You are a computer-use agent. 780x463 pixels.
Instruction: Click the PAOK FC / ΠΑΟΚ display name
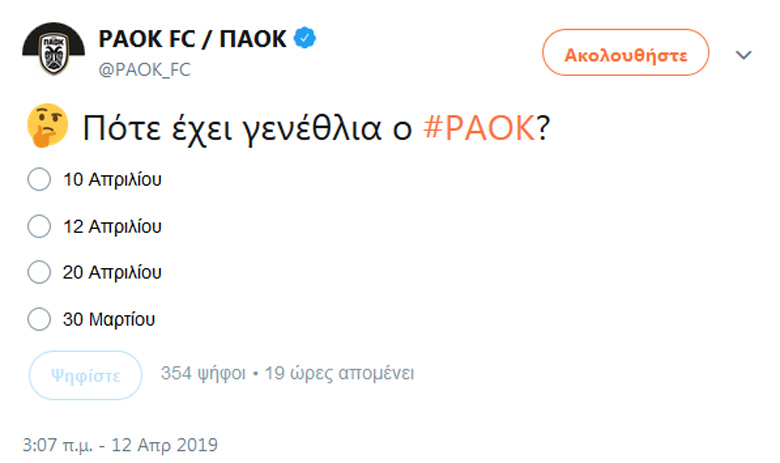(x=193, y=39)
